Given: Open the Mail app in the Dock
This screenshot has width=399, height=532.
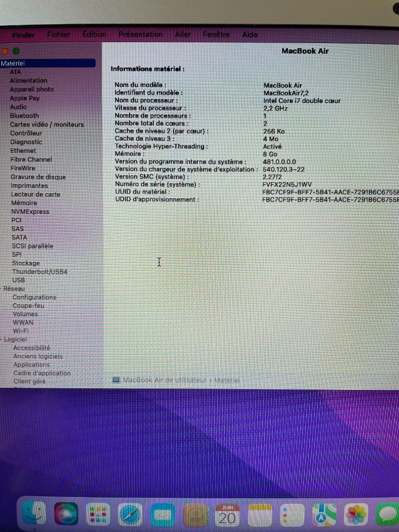Looking at the screenshot, I should tap(163, 515).
